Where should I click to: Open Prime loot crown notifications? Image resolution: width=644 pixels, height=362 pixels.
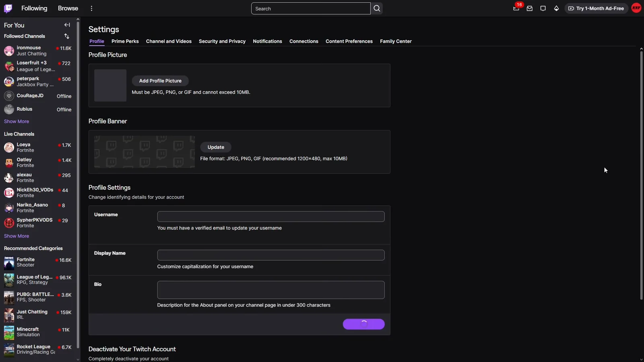pos(516,8)
